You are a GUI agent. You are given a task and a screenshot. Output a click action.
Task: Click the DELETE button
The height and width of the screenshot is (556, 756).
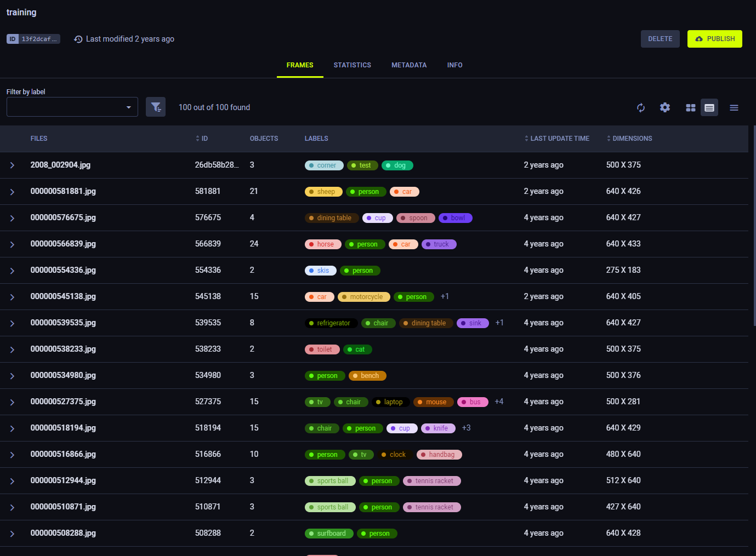point(660,38)
